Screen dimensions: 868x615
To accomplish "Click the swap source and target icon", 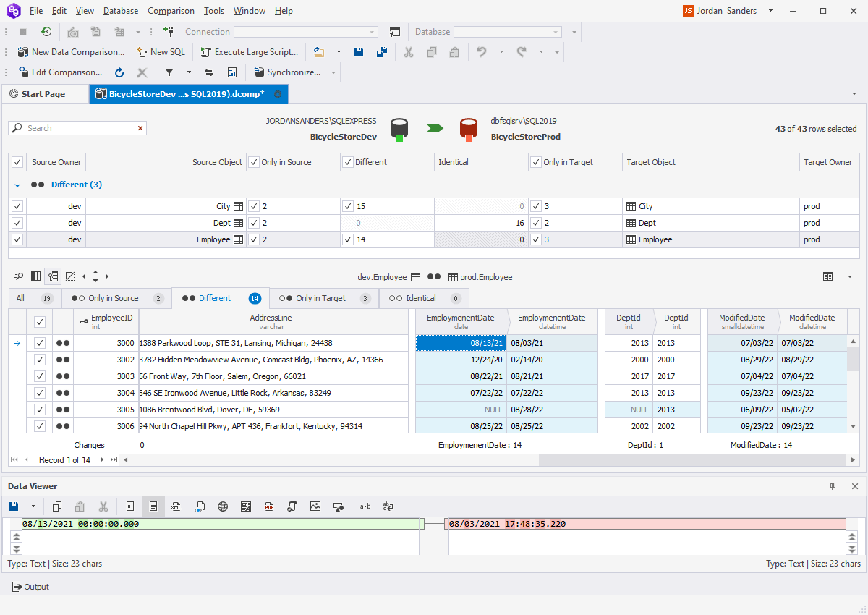I will click(209, 72).
